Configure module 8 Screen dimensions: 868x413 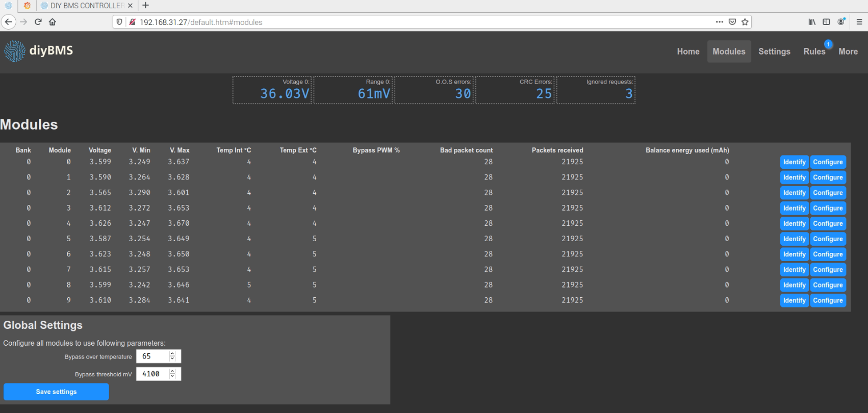[x=828, y=285]
